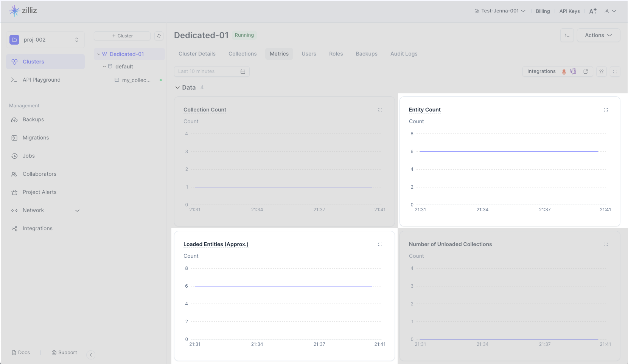The width and height of the screenshot is (628, 364).
Task: Expand the Entity Count chart fullscreen
Action: tap(605, 110)
